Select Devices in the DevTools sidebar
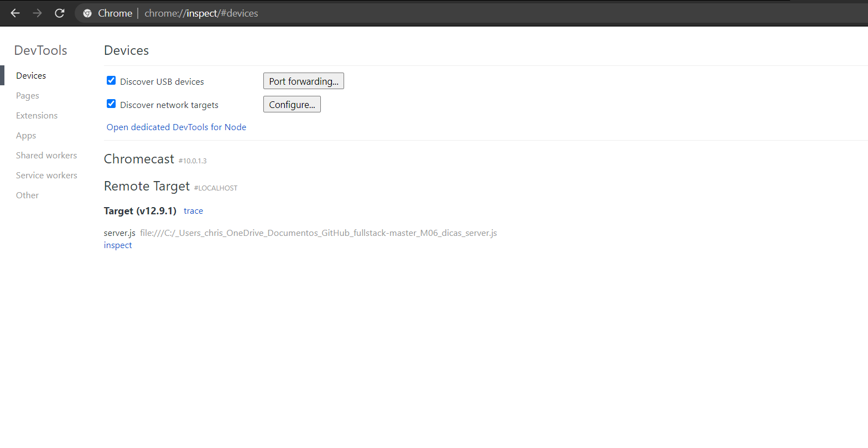 coord(31,76)
